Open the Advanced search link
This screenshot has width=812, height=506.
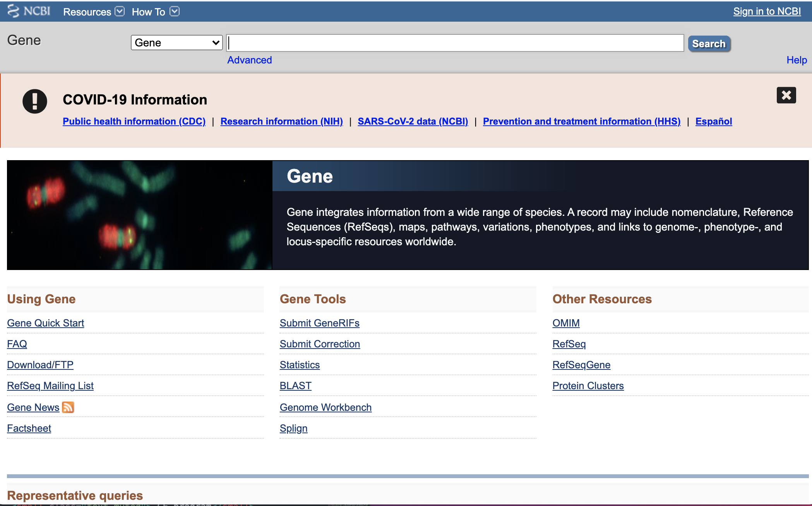[250, 60]
